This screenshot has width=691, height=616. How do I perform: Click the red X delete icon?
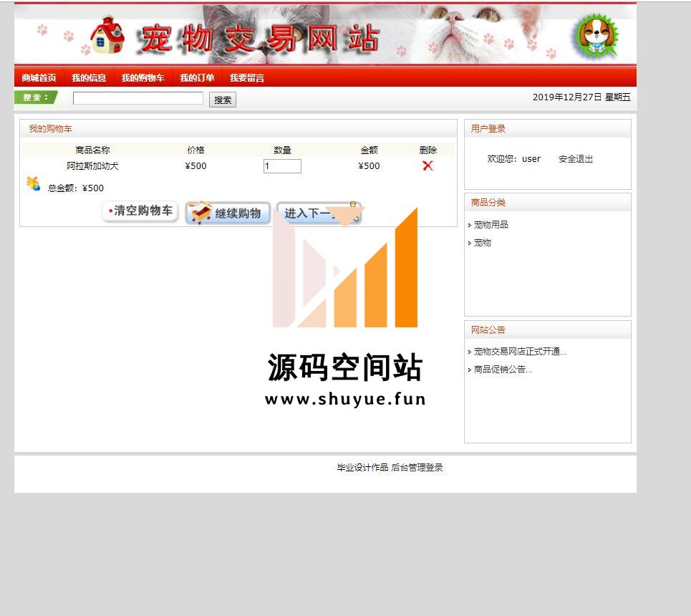[x=427, y=166]
